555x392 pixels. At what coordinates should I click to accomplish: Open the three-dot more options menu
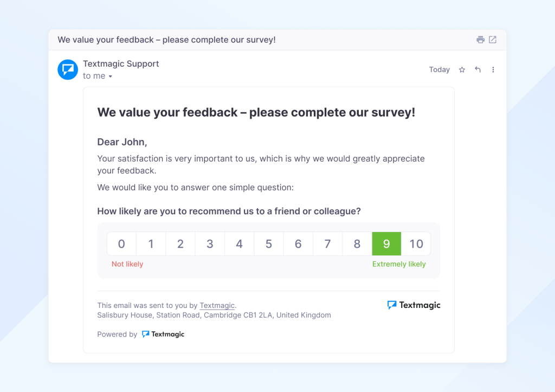click(x=493, y=69)
